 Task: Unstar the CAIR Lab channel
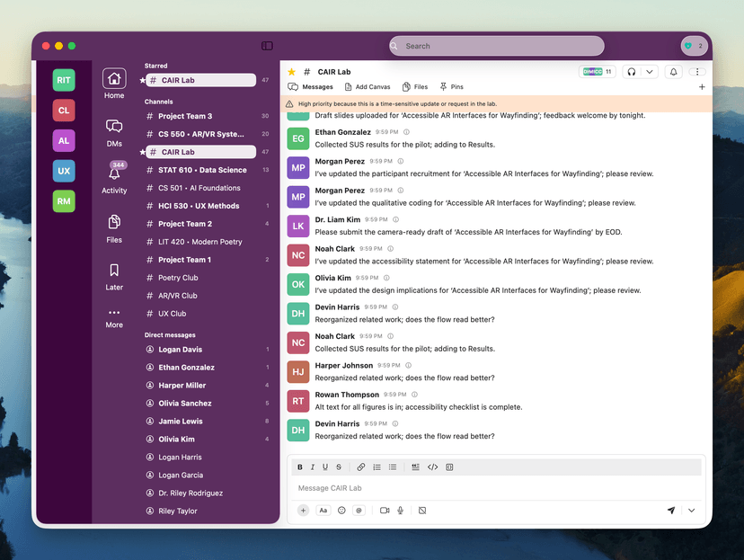pyautogui.click(x=289, y=71)
